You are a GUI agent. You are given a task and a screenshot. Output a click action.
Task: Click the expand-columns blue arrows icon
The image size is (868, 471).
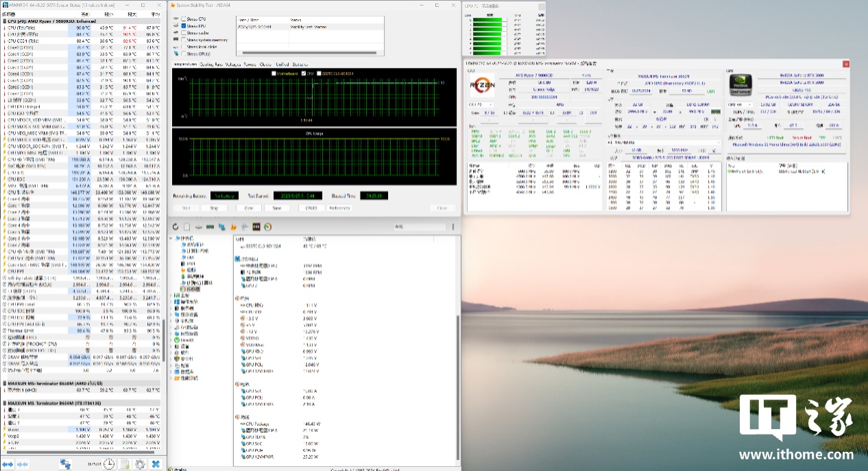8,464
